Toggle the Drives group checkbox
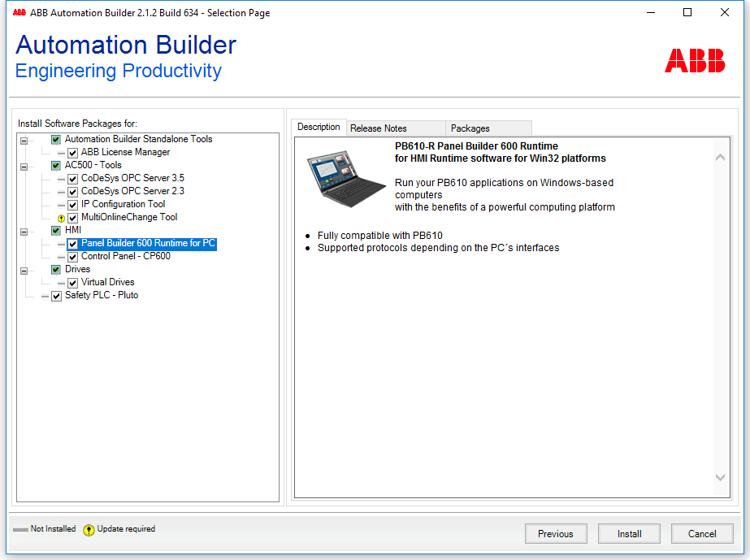This screenshot has width=750, height=560. [56, 270]
